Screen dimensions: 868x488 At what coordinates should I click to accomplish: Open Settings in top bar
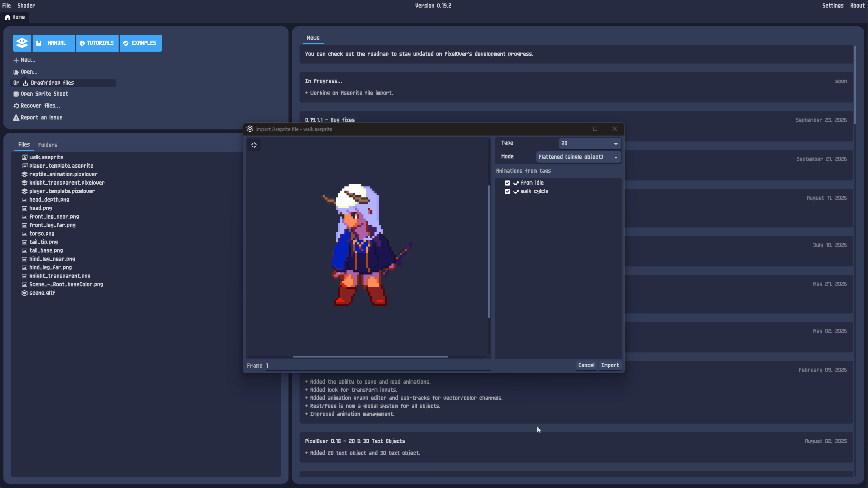pos(833,6)
